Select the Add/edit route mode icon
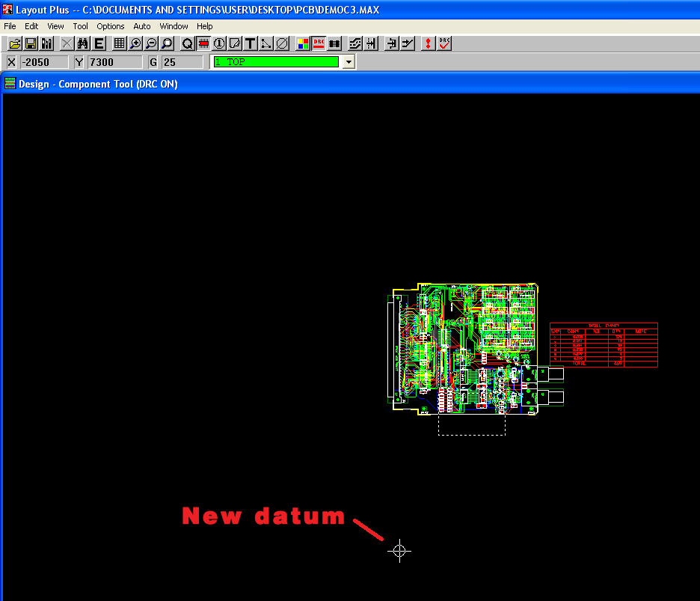700x601 pixels. pyautogui.click(x=408, y=44)
